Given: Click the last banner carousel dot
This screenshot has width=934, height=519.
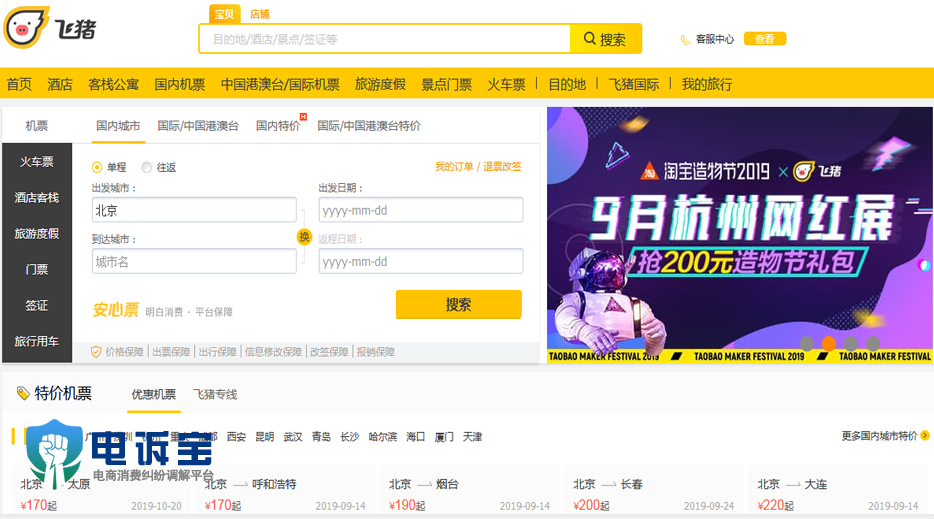Looking at the screenshot, I should click(x=873, y=343).
